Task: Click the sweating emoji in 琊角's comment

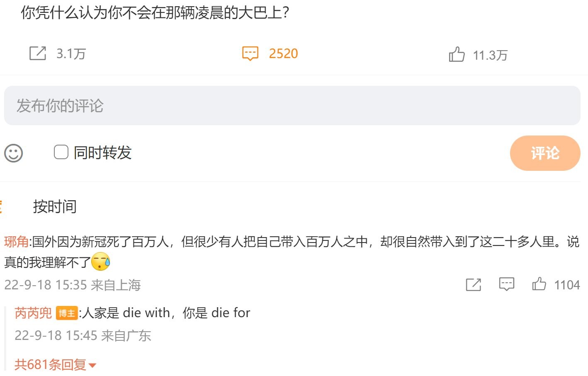Action: 101,262
